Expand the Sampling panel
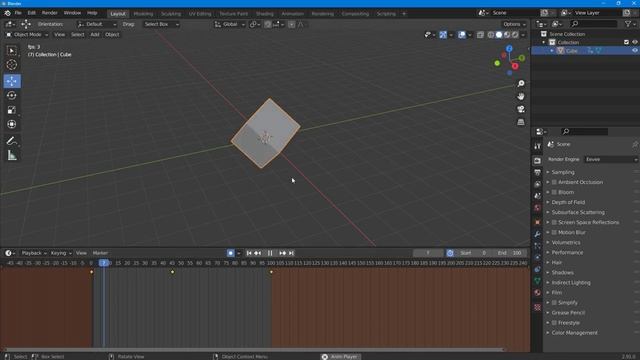Viewport: 640px width, 360px height. [x=563, y=172]
